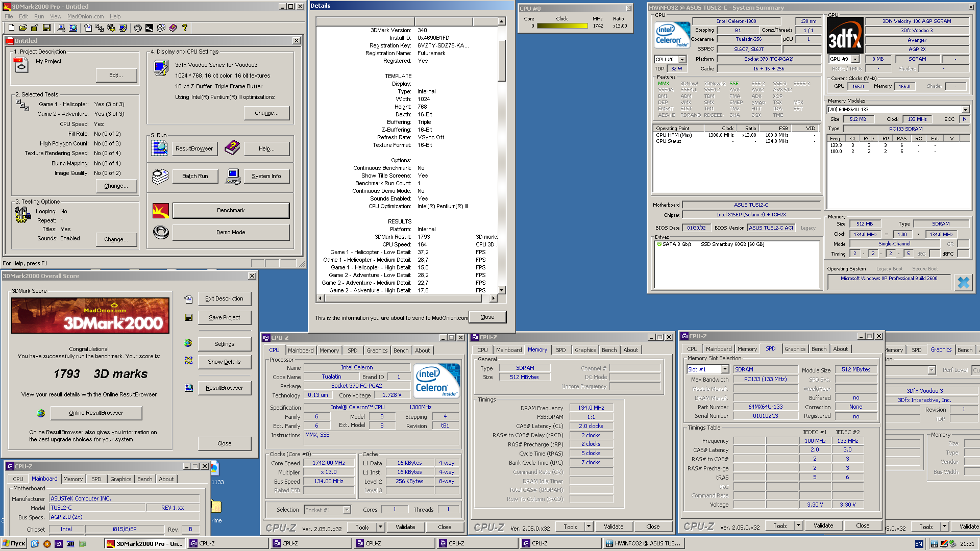
Task: Click the Settings button in Overall Score
Action: point(224,344)
